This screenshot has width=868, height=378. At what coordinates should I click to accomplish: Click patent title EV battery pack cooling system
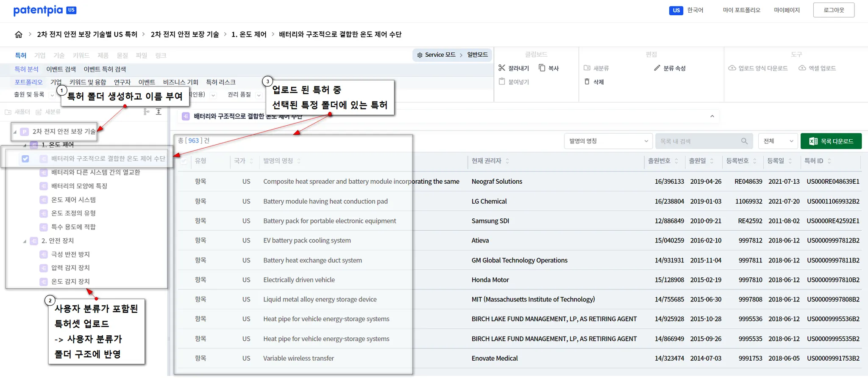[x=307, y=240]
